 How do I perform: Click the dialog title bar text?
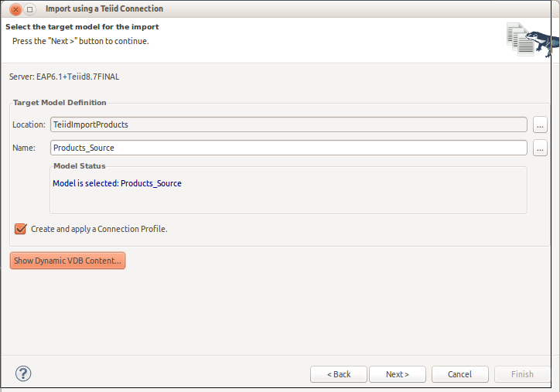coord(104,9)
